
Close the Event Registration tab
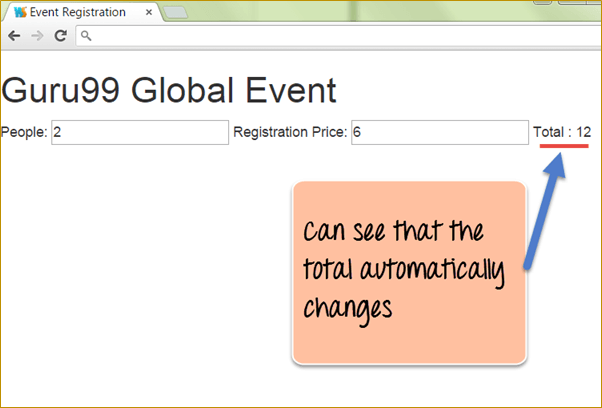(x=149, y=13)
